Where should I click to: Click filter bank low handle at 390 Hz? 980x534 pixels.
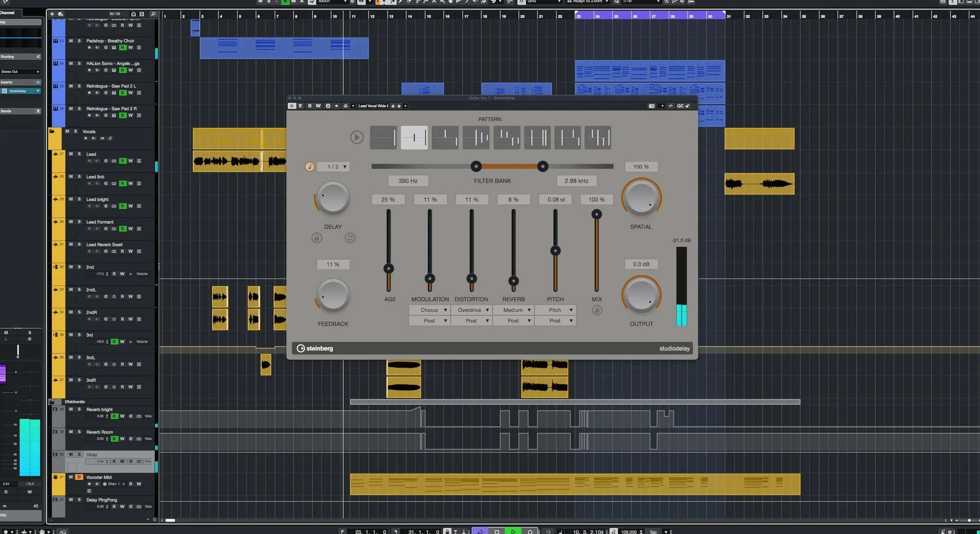(476, 166)
